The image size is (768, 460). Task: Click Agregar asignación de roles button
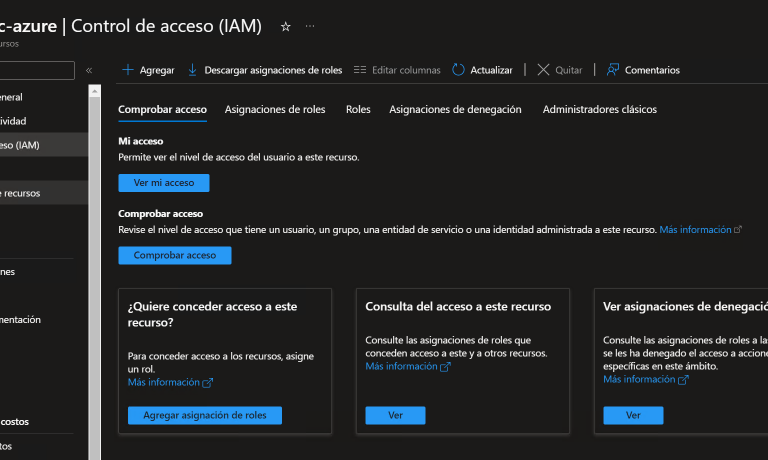205,415
